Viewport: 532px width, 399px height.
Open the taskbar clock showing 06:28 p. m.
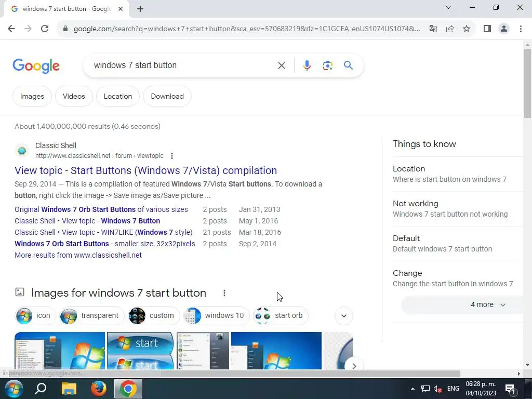pyautogui.click(x=481, y=389)
